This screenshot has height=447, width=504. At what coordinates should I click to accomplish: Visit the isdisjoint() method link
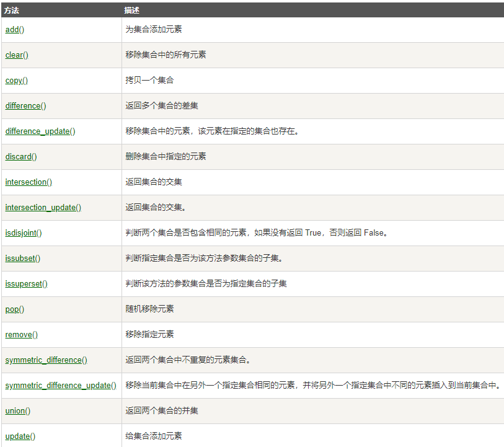pyautogui.click(x=24, y=233)
